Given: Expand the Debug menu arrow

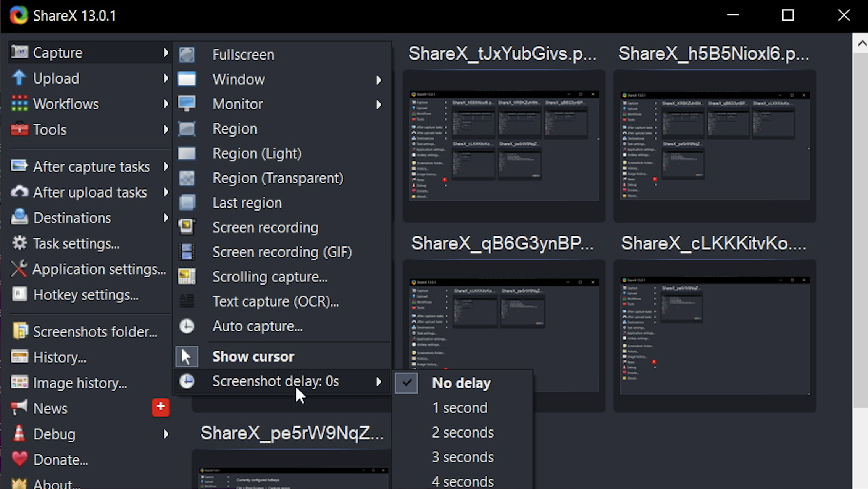Looking at the screenshot, I should [x=166, y=434].
